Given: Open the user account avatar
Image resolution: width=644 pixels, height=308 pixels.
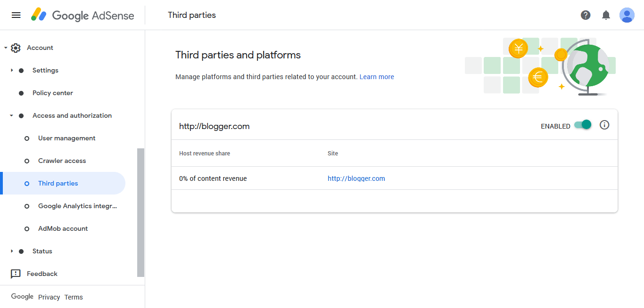Looking at the screenshot, I should click(627, 15).
